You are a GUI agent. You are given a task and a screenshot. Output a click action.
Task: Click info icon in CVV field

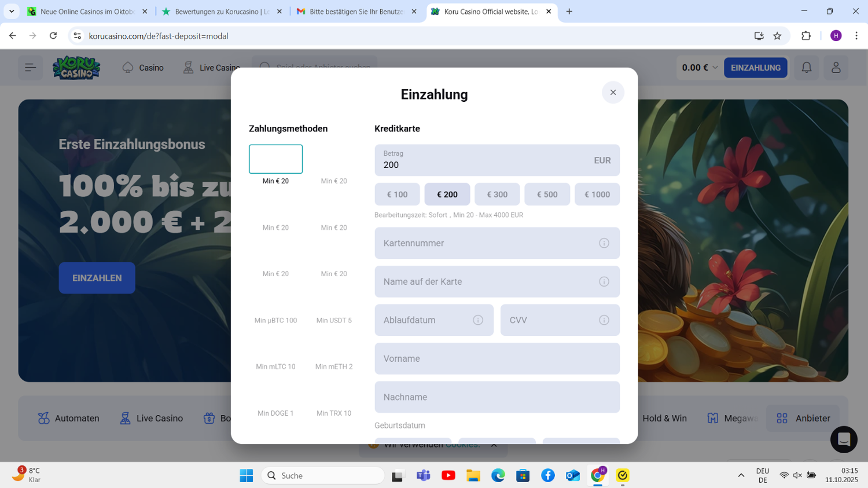pos(604,320)
